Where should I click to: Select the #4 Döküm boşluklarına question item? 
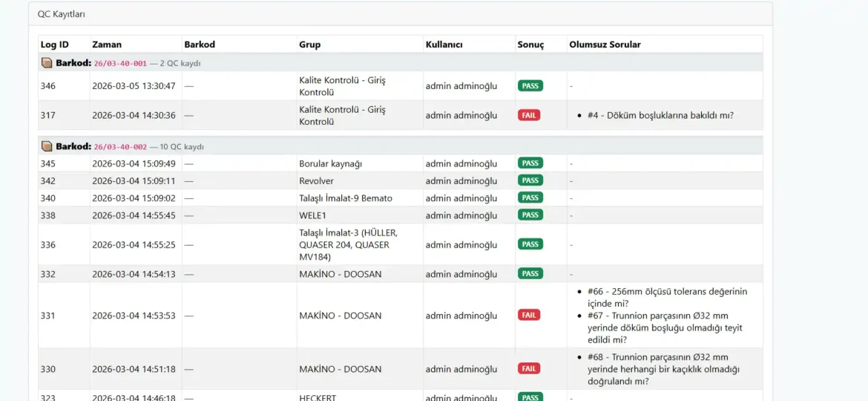pyautogui.click(x=660, y=115)
